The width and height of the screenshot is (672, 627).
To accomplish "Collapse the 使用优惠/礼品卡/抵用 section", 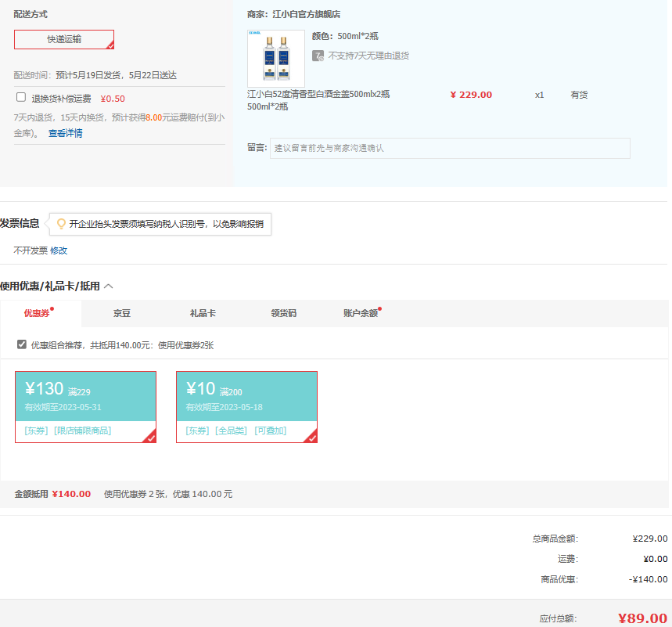I will coord(109,286).
